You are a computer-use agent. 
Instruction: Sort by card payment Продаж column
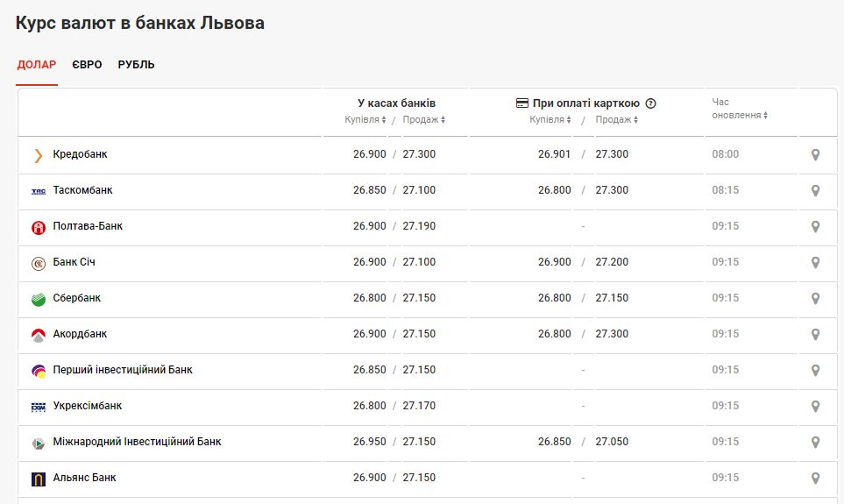(x=617, y=119)
